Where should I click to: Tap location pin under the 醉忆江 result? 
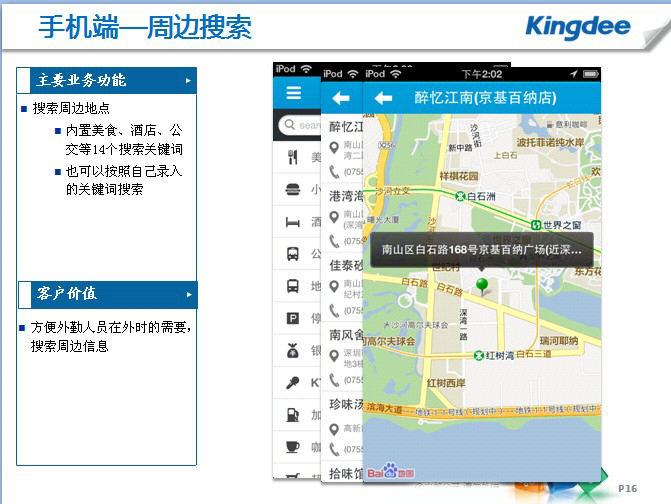pos(334,148)
